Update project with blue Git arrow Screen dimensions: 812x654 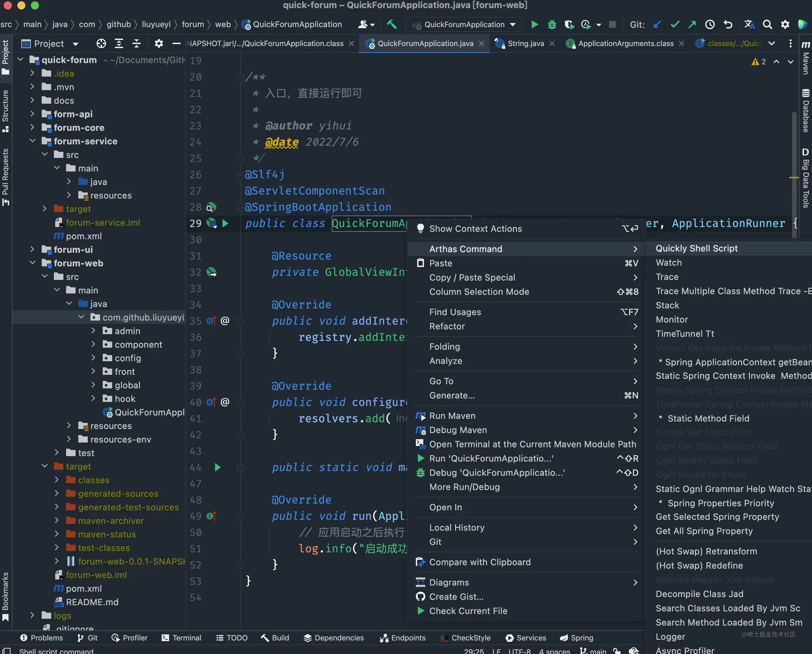tap(657, 24)
